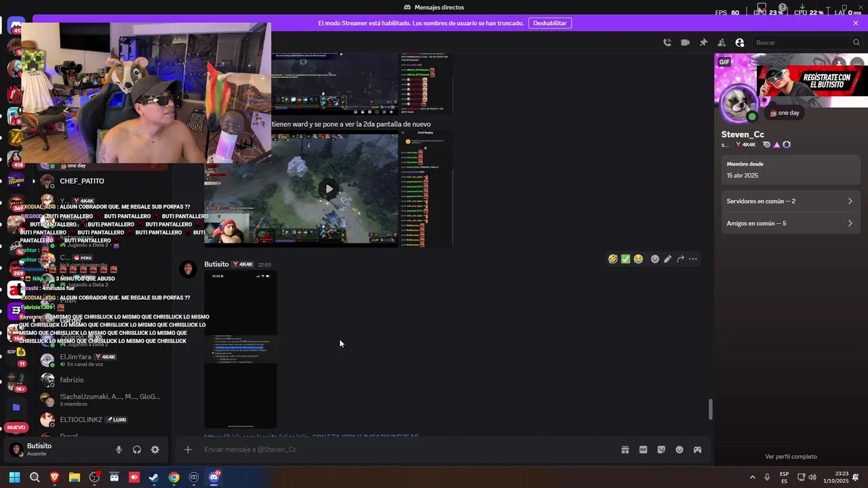This screenshot has width=868, height=488.
Task: Open Steam from taskbar
Action: click(154, 477)
